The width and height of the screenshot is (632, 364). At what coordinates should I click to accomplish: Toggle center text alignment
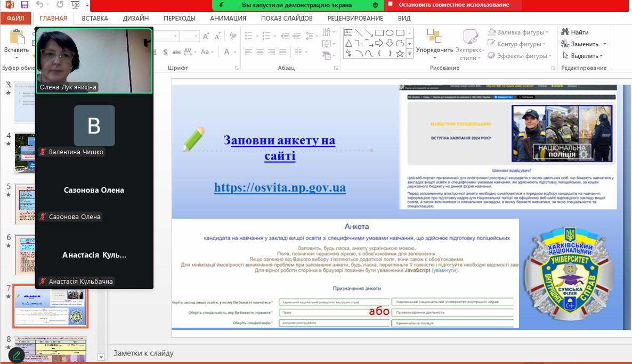[x=260, y=52]
